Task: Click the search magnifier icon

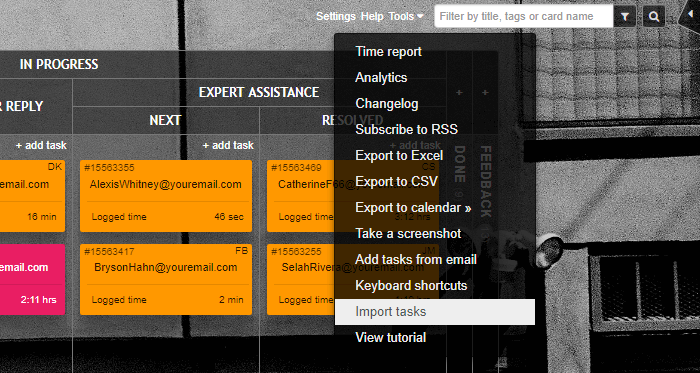Action: click(x=654, y=17)
